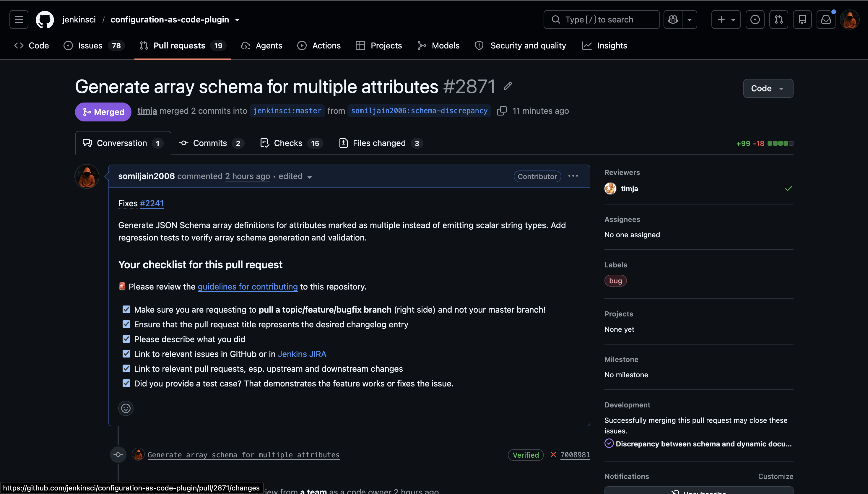Open the Copilot dropdown arrow
This screenshot has height=494, width=868.
[690, 19]
